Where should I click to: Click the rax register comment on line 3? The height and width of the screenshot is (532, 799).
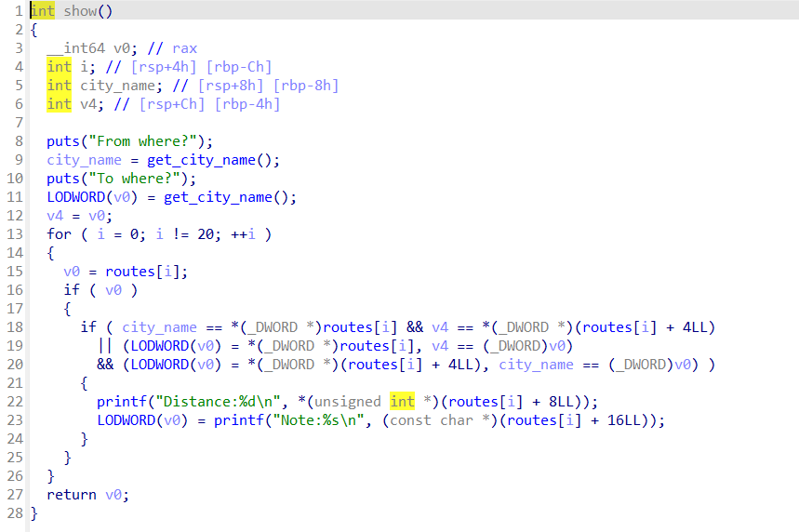(x=184, y=47)
